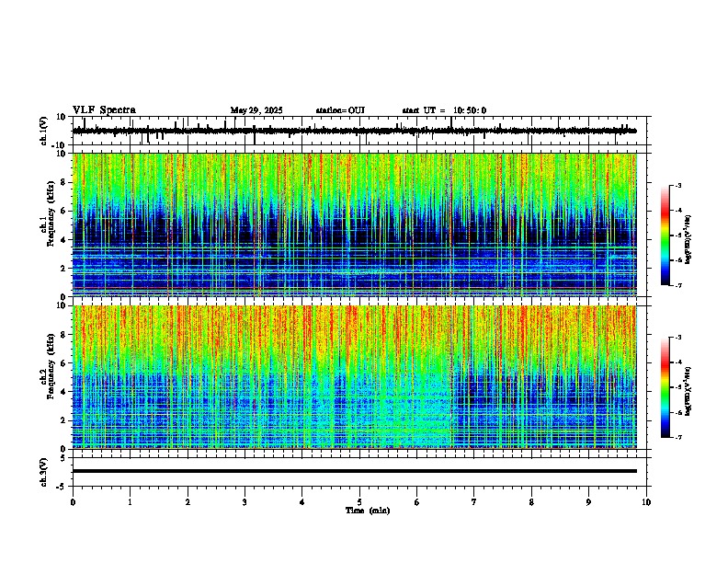Click the date "May 29, 2025"
The image size is (728, 563).
coord(256,110)
